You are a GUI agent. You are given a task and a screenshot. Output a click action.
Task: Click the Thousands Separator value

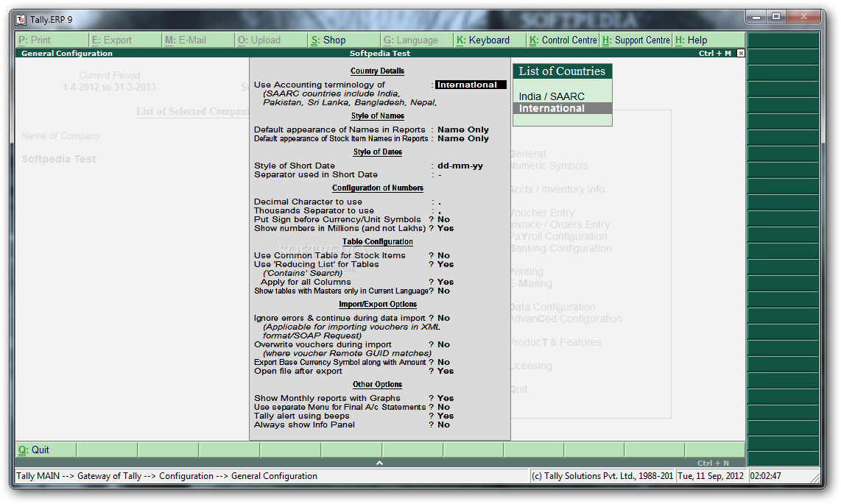(440, 211)
